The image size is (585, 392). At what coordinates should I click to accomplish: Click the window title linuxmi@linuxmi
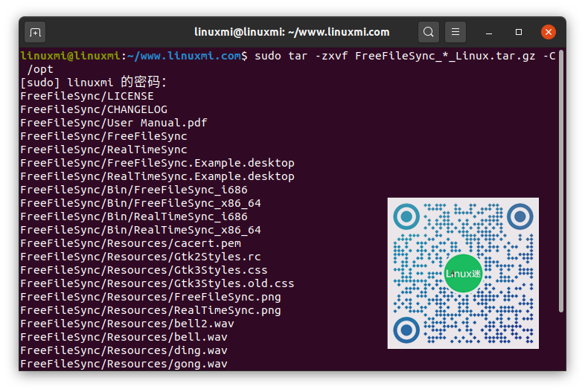click(292, 32)
